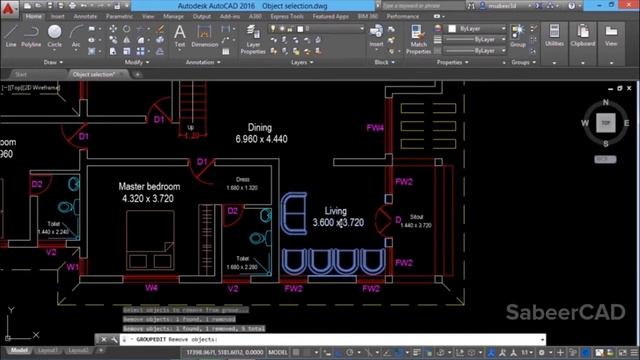The image size is (640, 360).
Task: Expand the Layers panel
Action: point(302,62)
